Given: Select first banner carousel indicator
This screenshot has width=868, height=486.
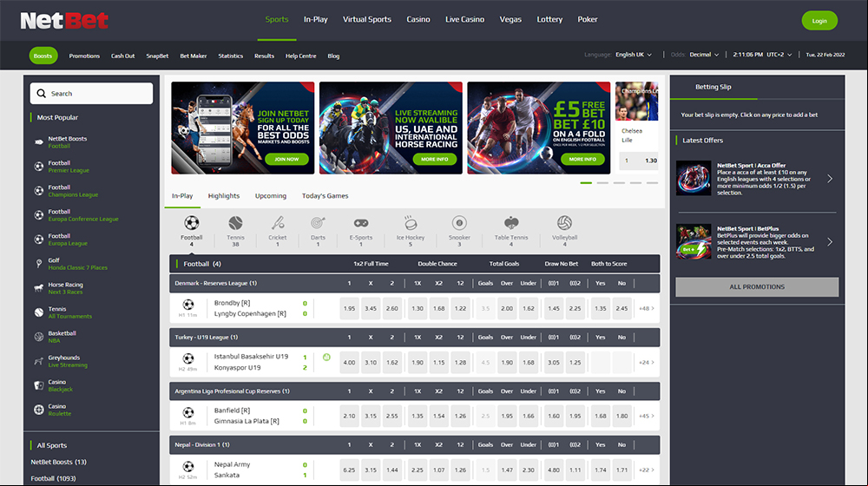Looking at the screenshot, I should (586, 182).
